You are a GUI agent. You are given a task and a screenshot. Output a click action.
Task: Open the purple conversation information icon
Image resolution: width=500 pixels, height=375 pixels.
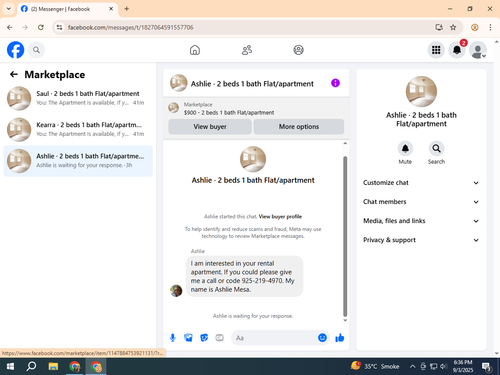[x=335, y=83]
